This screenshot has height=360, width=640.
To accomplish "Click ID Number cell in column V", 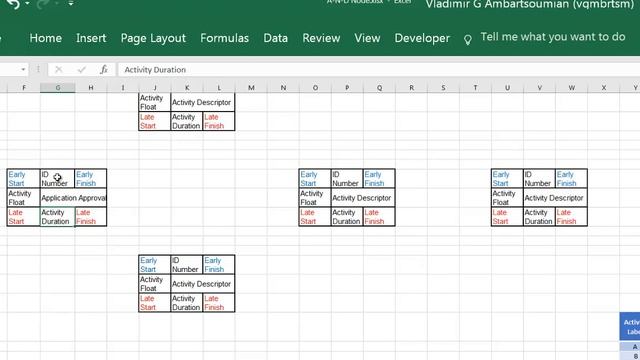I will (x=539, y=179).
